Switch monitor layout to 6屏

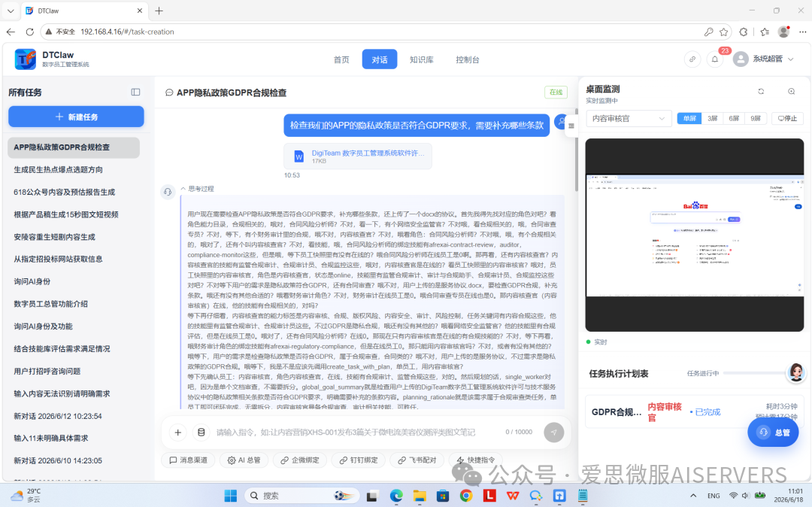click(x=734, y=118)
